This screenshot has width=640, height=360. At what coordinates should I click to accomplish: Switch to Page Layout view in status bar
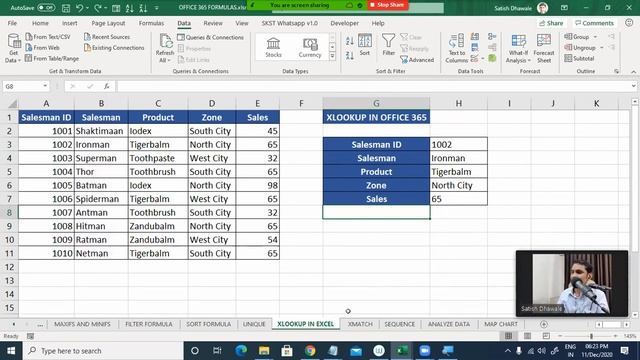[527, 336]
